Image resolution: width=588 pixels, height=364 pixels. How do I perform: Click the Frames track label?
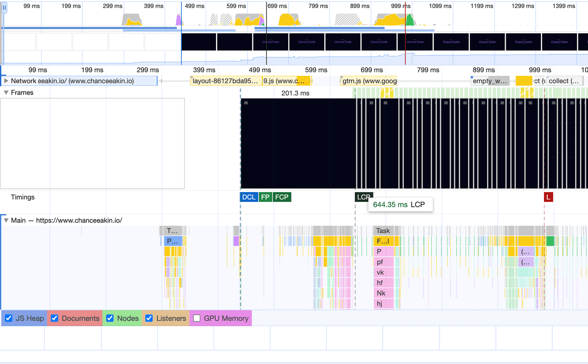tap(22, 93)
